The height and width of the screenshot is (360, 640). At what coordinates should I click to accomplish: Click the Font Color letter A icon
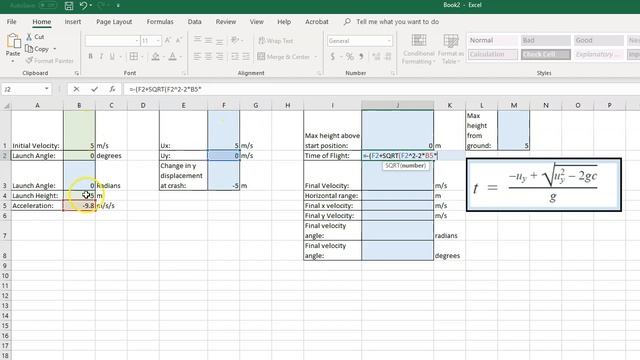(173, 56)
